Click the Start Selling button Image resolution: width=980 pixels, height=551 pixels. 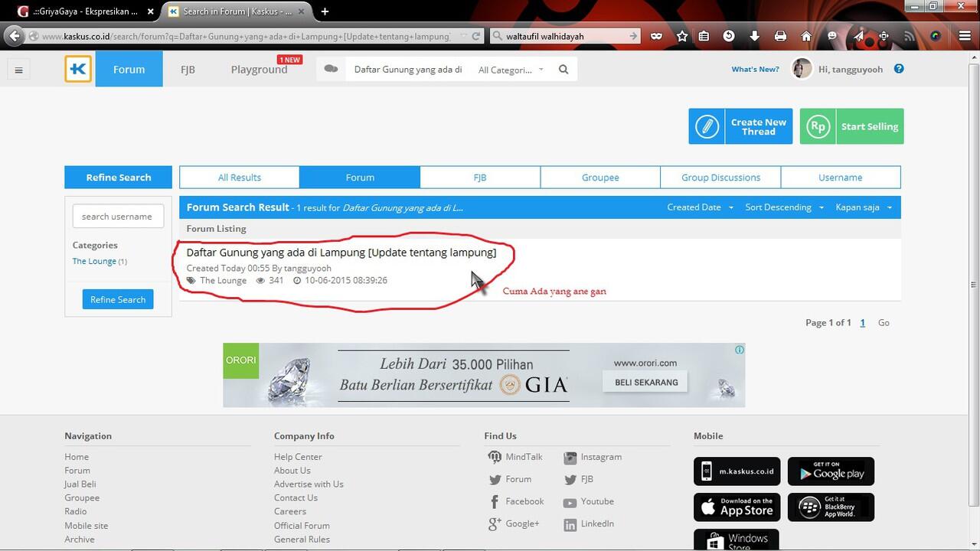[x=851, y=126]
